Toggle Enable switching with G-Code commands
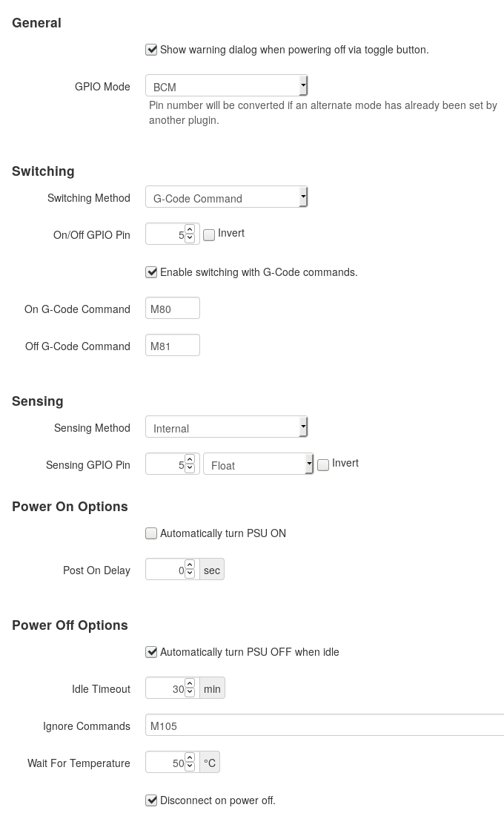The image size is (504, 819). point(151,272)
